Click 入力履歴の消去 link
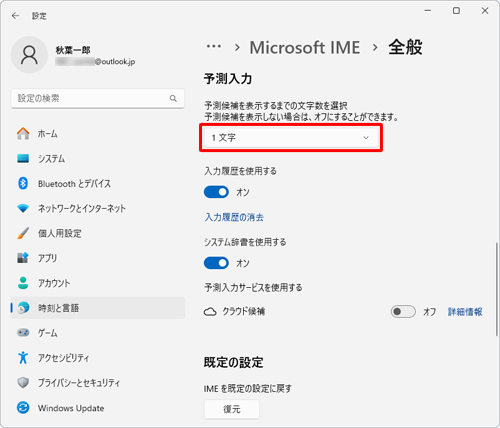 pyautogui.click(x=234, y=217)
